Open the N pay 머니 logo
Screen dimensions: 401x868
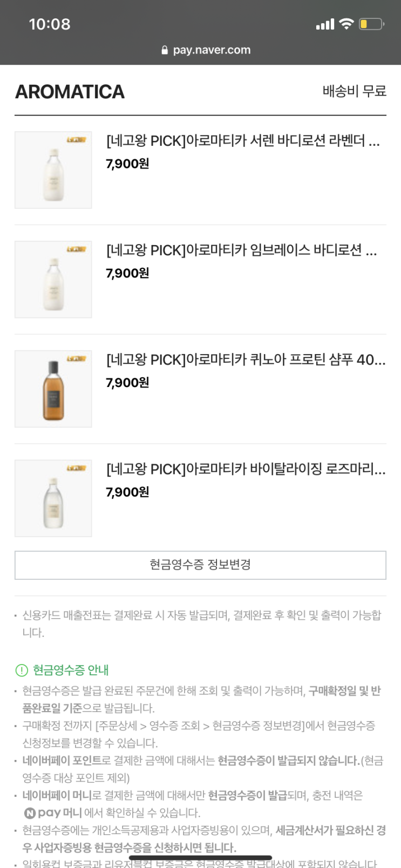[x=53, y=813]
